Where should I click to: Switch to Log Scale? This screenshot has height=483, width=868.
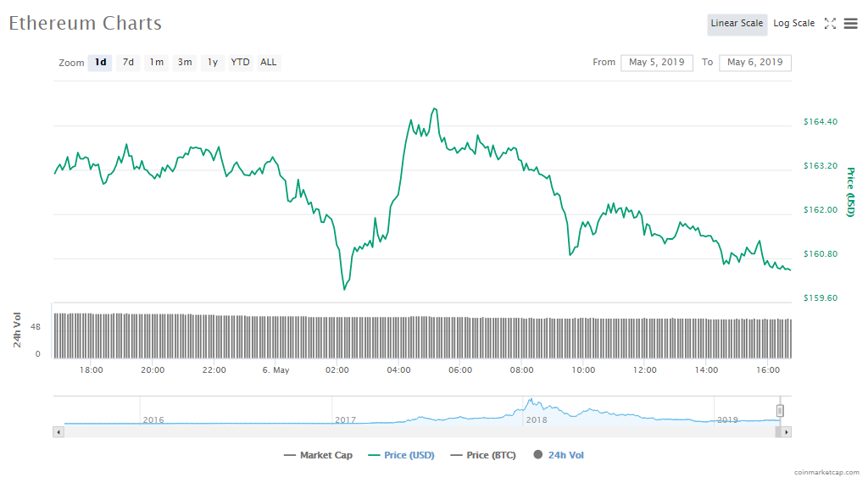793,24
